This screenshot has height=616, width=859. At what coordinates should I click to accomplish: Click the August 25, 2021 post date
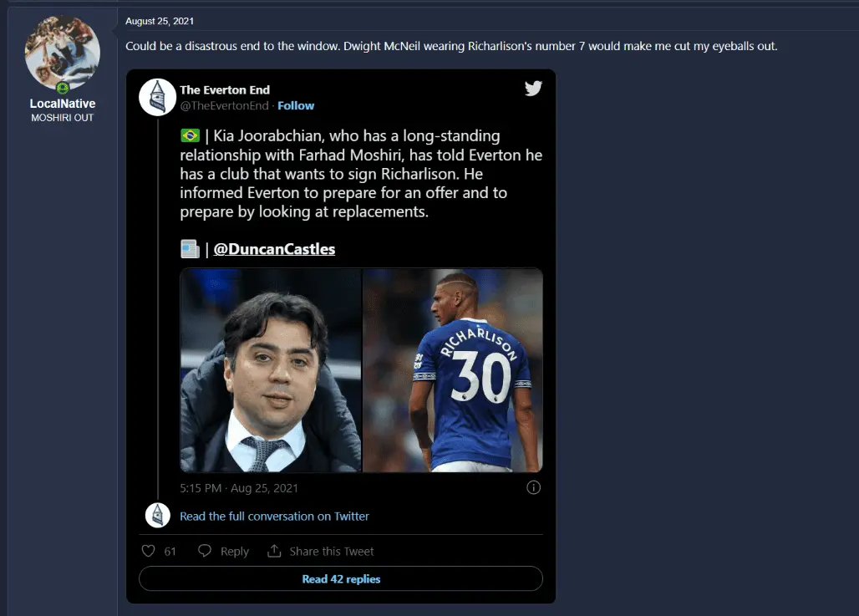click(x=160, y=21)
